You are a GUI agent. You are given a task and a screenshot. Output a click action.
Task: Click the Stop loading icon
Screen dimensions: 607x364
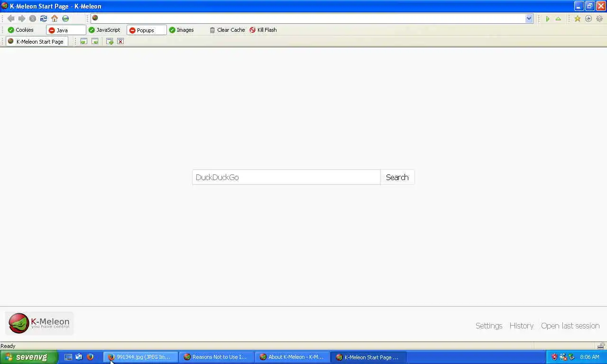pyautogui.click(x=32, y=18)
